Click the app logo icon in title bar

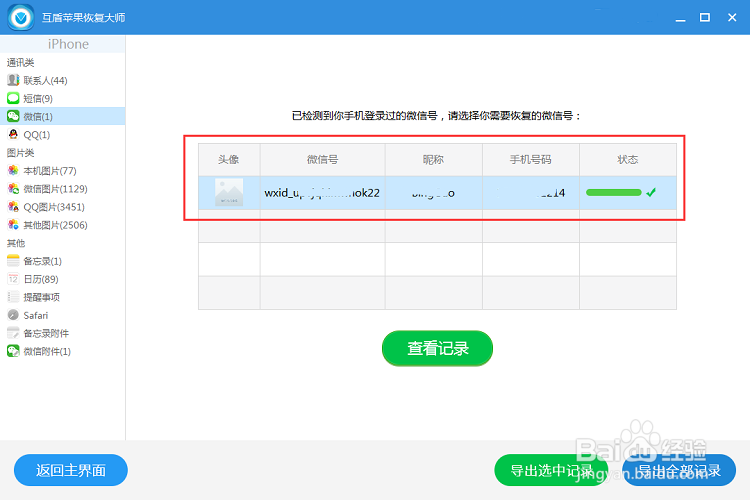(21, 18)
